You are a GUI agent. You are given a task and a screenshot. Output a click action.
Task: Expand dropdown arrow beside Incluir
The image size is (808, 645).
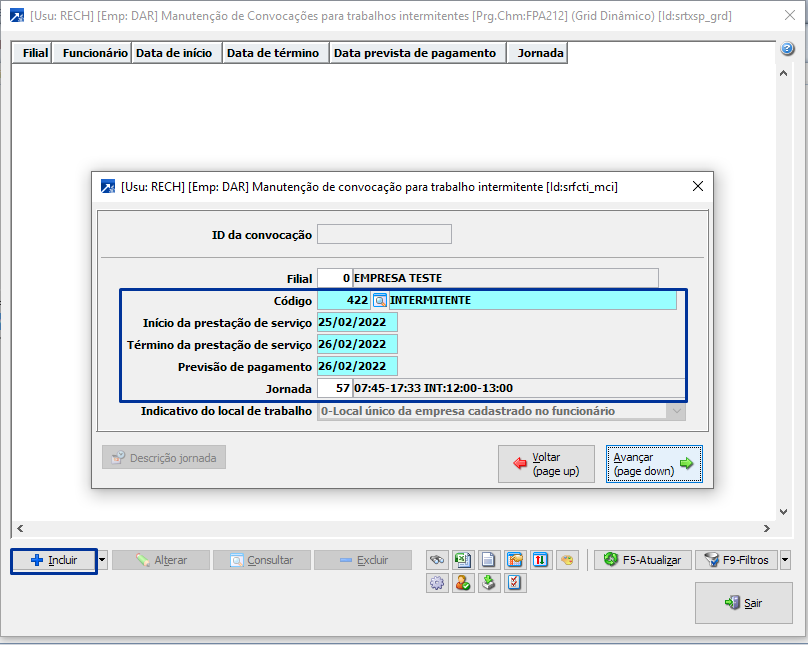point(103,560)
